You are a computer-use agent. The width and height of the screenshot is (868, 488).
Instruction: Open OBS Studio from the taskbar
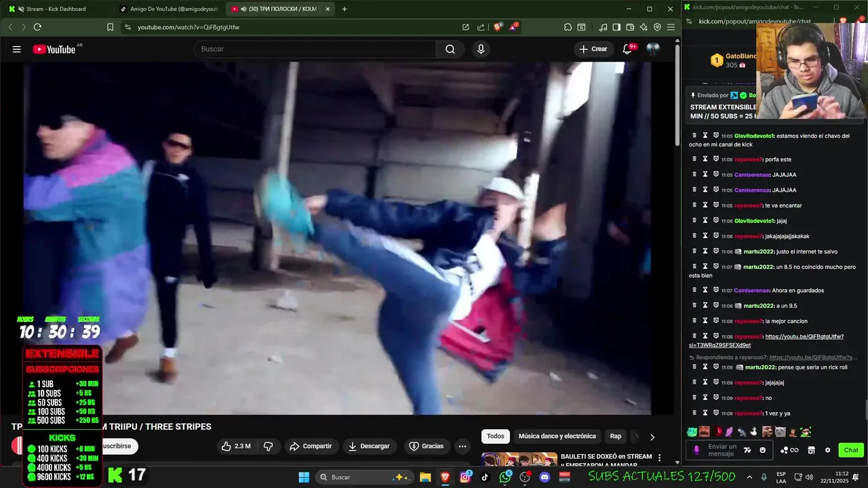click(525, 477)
